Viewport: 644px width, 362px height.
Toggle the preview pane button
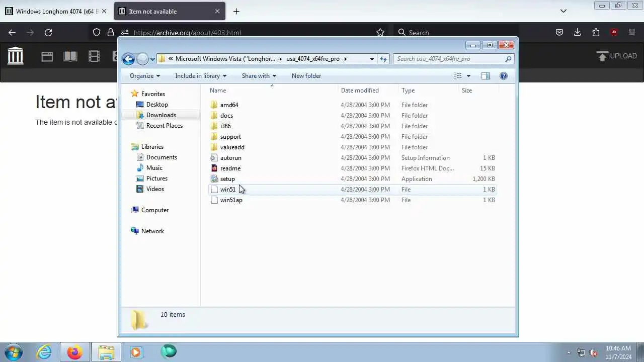tap(485, 76)
